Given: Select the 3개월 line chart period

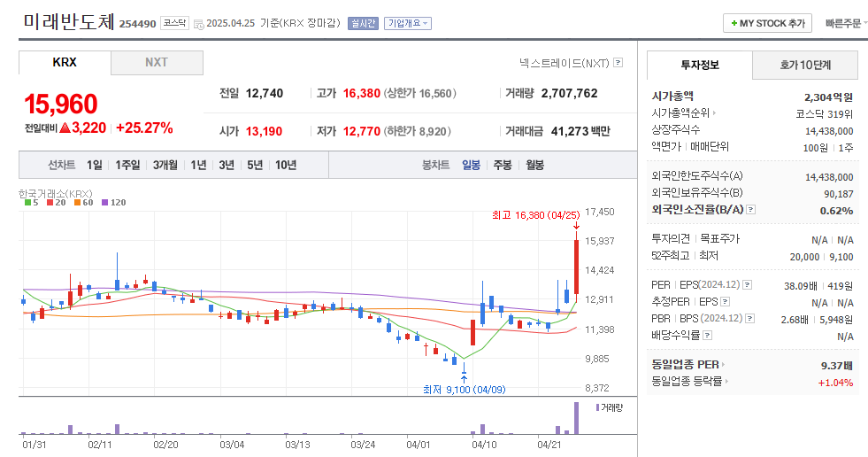Looking at the screenshot, I should tap(165, 165).
